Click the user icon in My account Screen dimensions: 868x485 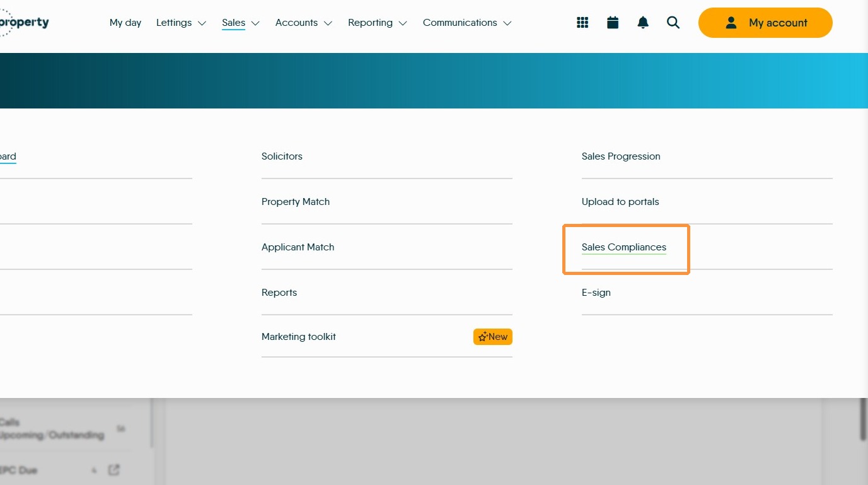(x=731, y=23)
